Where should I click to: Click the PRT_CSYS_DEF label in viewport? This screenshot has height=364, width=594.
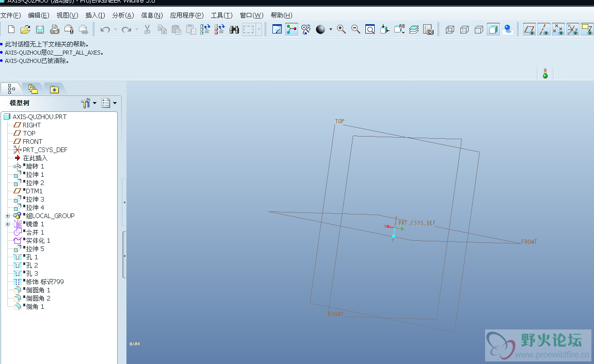(417, 223)
